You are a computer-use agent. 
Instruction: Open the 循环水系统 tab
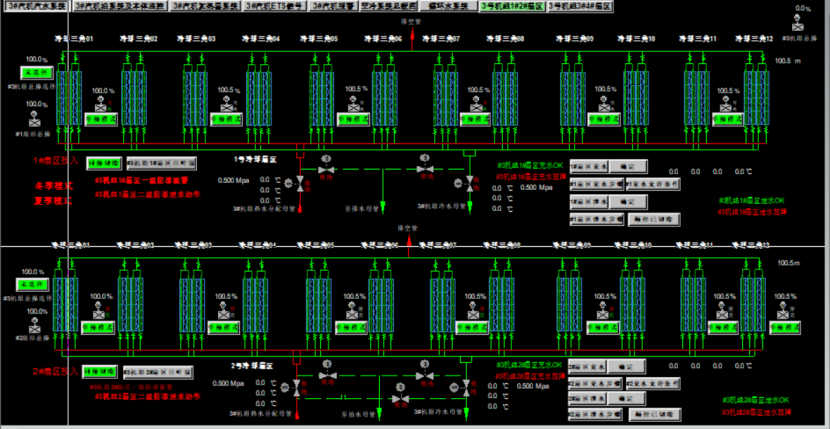click(x=447, y=6)
